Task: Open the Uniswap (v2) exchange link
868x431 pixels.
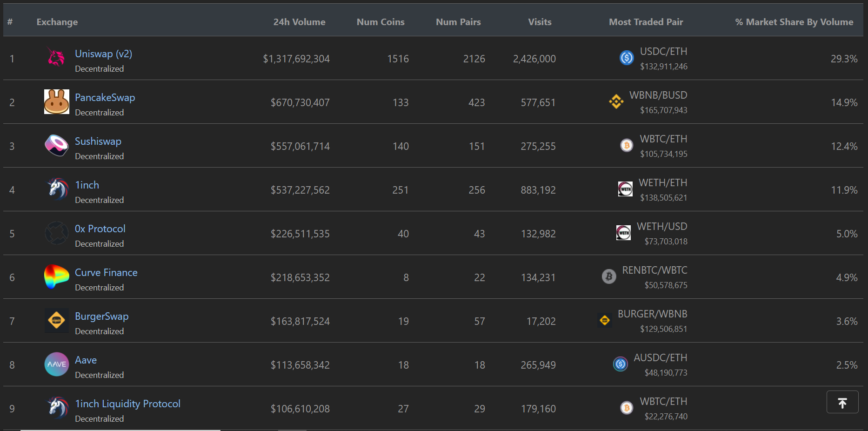Action: [x=103, y=54]
